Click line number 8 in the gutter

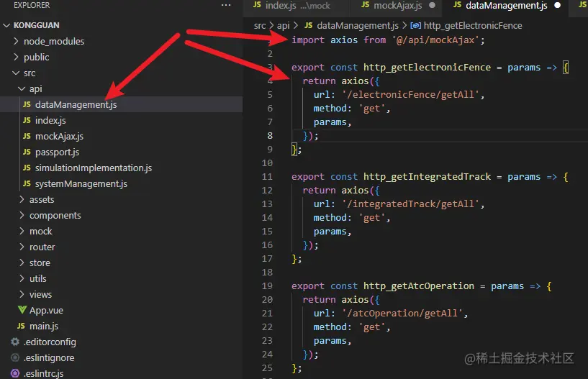pyautogui.click(x=270, y=136)
